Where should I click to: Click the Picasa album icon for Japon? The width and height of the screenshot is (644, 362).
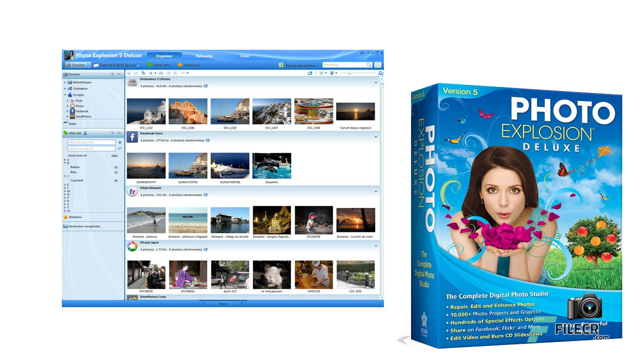(x=132, y=246)
